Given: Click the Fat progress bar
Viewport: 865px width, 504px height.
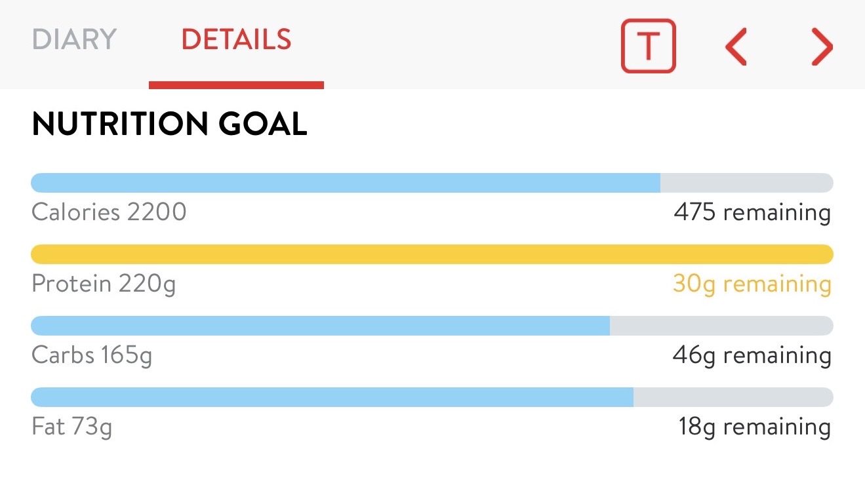Looking at the screenshot, I should coord(332,397).
